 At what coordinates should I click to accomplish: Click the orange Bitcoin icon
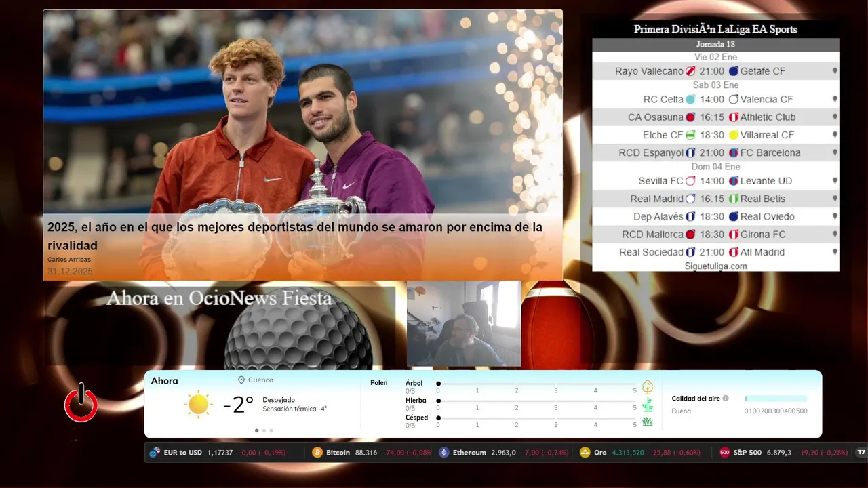pos(317,452)
